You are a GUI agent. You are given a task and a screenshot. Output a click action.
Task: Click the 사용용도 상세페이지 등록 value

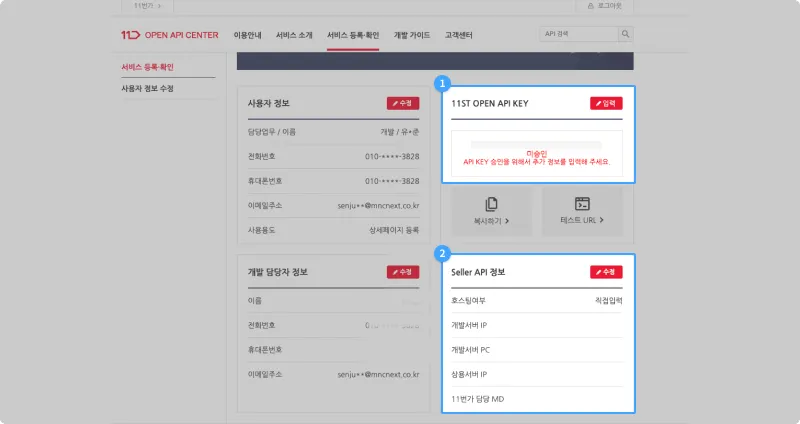click(x=394, y=230)
